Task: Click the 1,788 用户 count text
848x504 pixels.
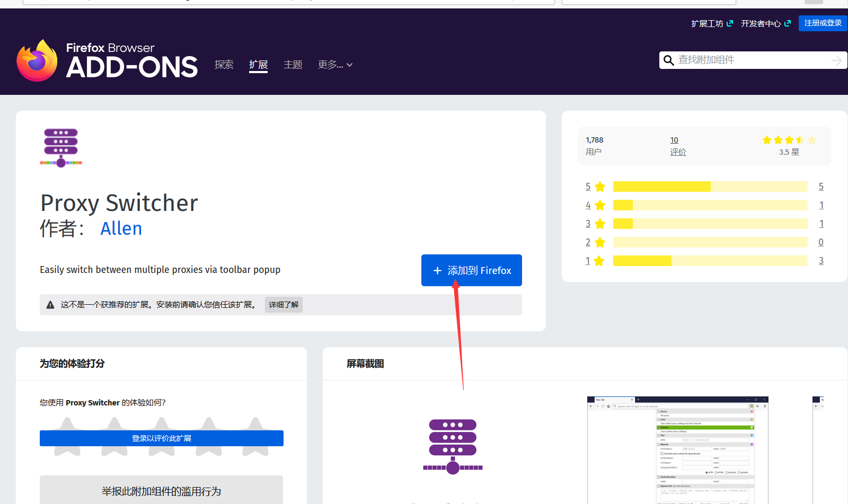Action: point(594,146)
